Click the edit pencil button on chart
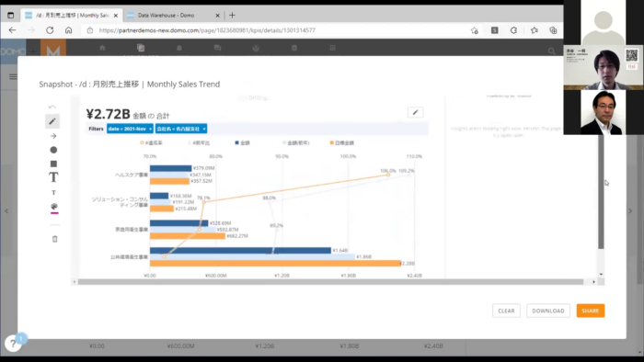 415,112
